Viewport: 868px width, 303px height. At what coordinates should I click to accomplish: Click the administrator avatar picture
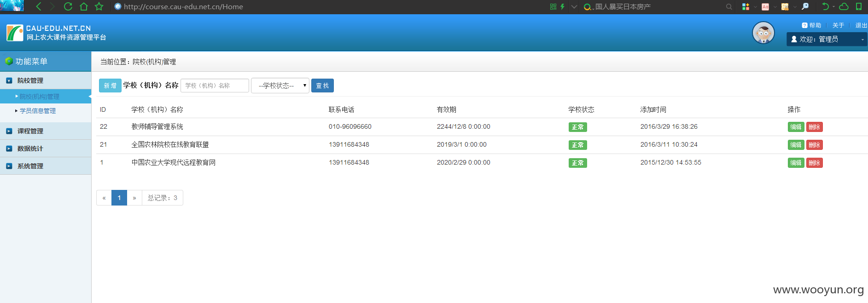coord(763,33)
